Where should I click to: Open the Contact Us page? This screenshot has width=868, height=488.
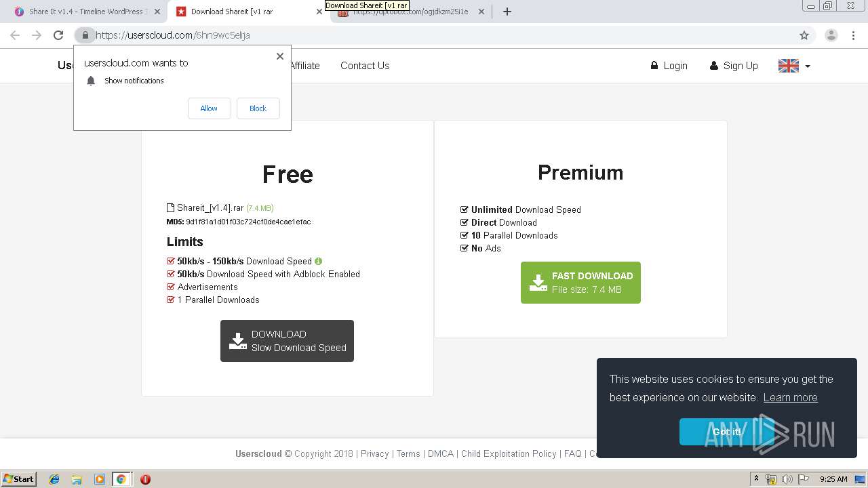coord(365,66)
